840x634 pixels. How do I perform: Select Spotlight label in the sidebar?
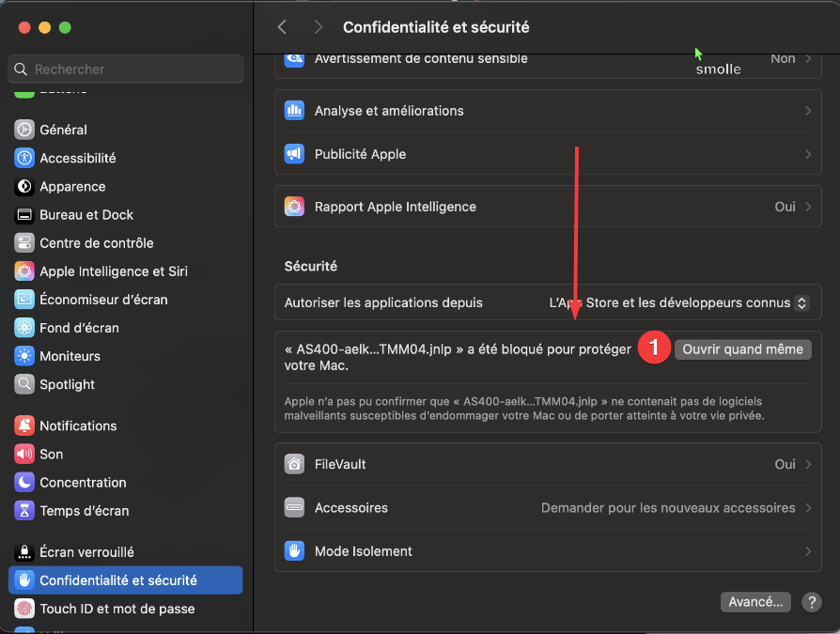tap(67, 384)
